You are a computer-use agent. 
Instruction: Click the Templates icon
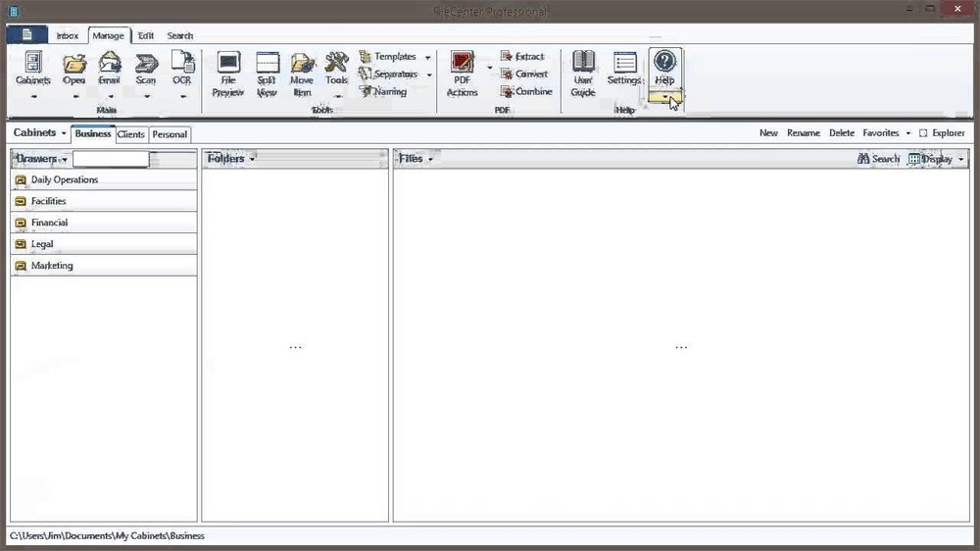click(x=365, y=57)
